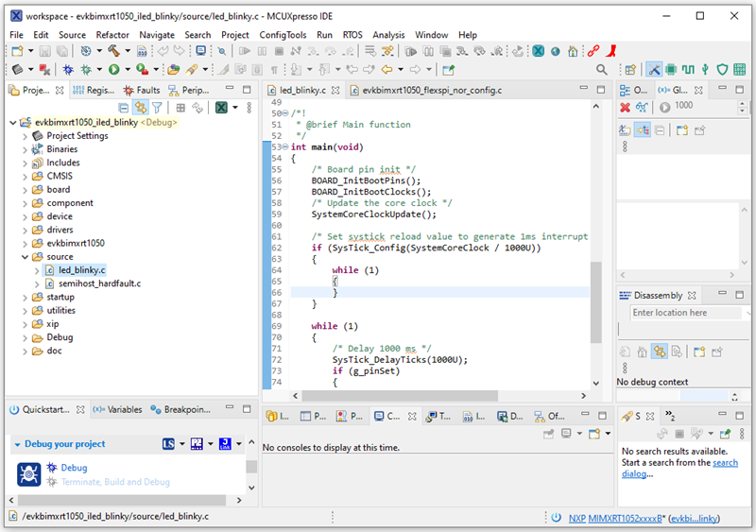Click the globe web browser toolbar icon
Viewport: 756px width, 532px height.
[556, 51]
